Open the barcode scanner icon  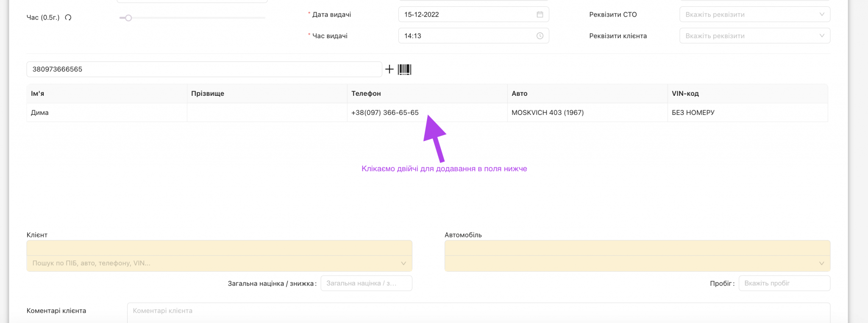coord(404,69)
